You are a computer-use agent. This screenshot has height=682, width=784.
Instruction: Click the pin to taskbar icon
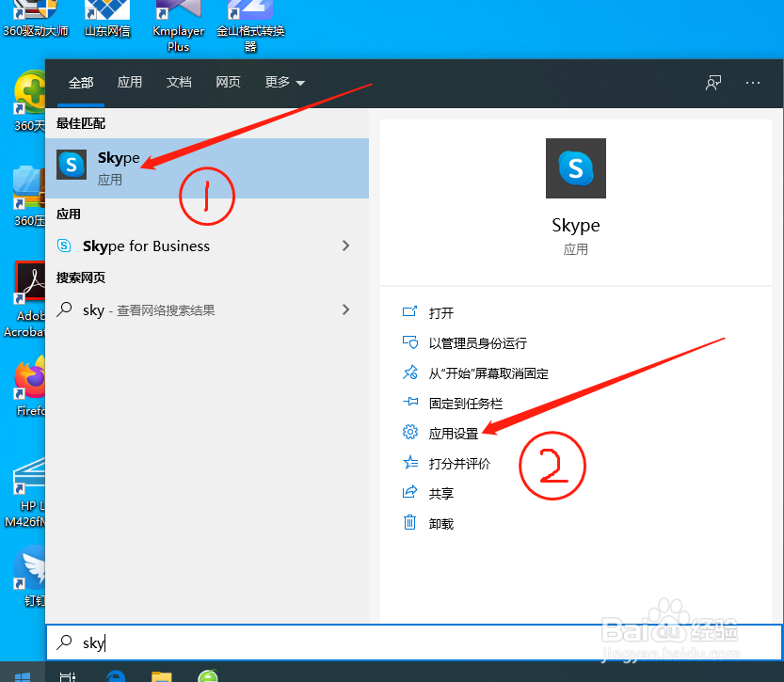click(x=410, y=402)
